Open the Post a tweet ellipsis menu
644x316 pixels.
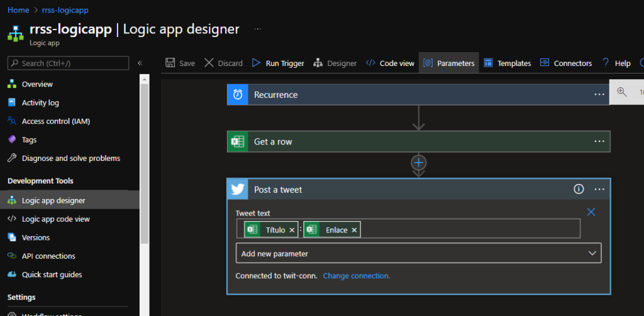tap(599, 189)
